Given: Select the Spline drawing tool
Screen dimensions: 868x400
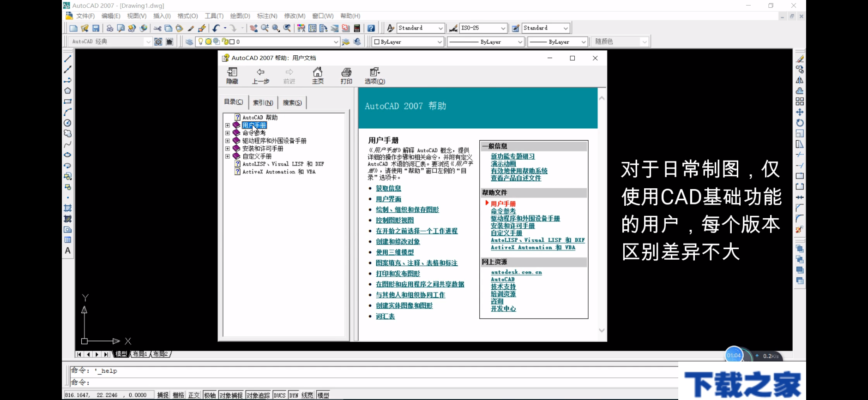Looking at the screenshot, I should pos(67,144).
